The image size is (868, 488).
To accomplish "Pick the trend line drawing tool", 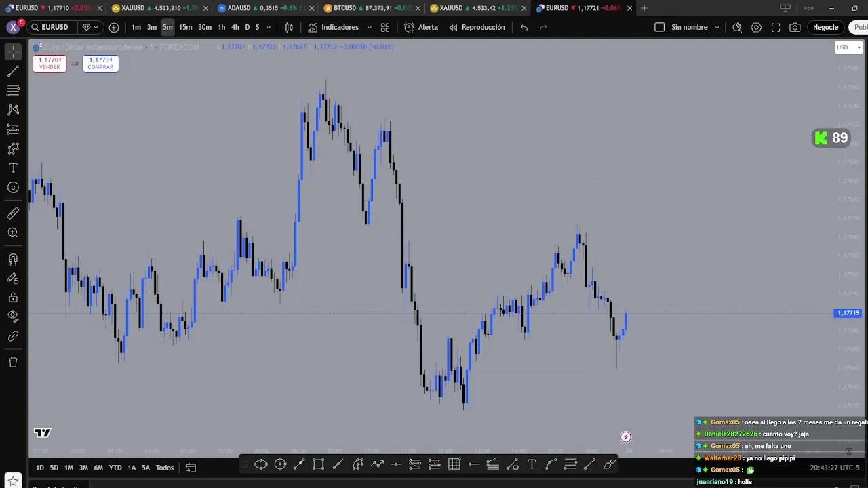I will coord(13,71).
